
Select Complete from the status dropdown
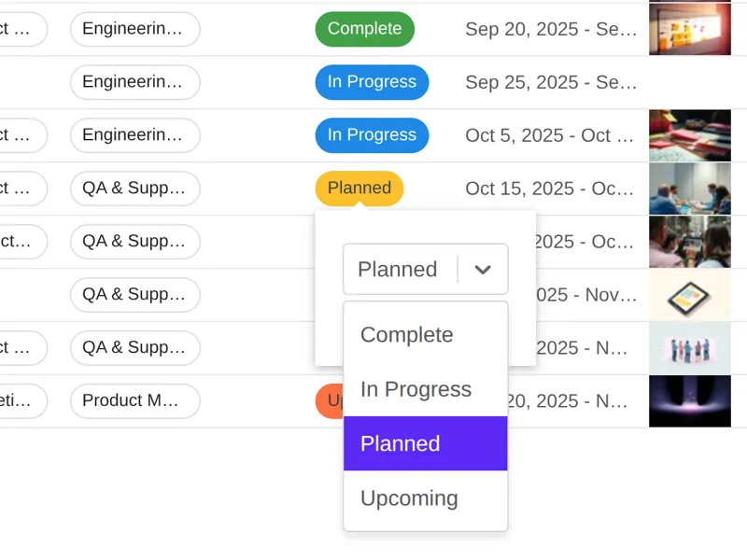(x=405, y=335)
